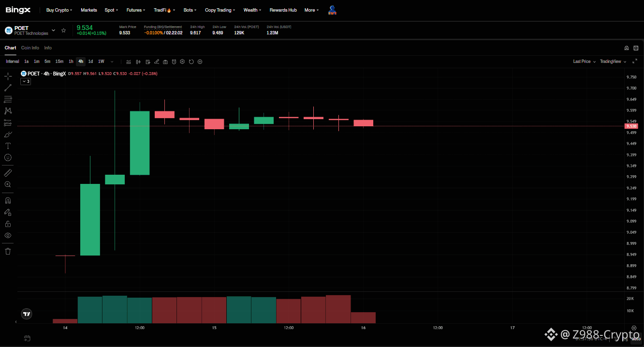Viewport: 644px width, 347px height.
Task: Select the brush drawing tool
Action: 8,135
